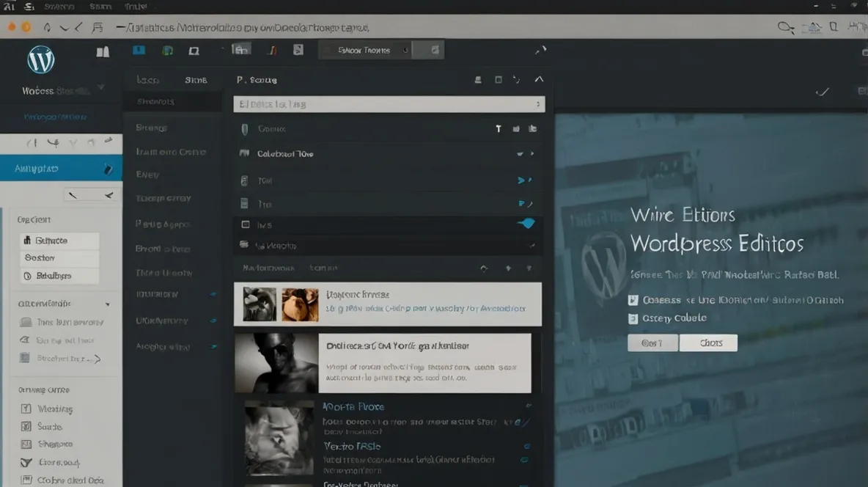This screenshot has height=487, width=868.
Task: Toggle the Gsτeny Cabelo checkbox
Action: (x=633, y=318)
